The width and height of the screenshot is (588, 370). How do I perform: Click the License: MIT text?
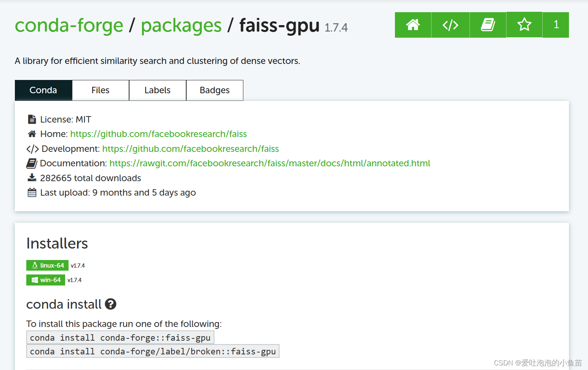coord(66,120)
